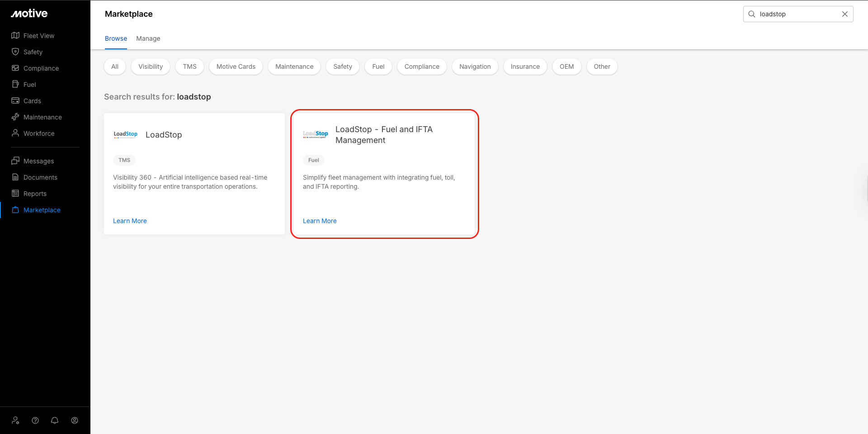Open the Fuel pump icon in sidebar

coord(15,85)
